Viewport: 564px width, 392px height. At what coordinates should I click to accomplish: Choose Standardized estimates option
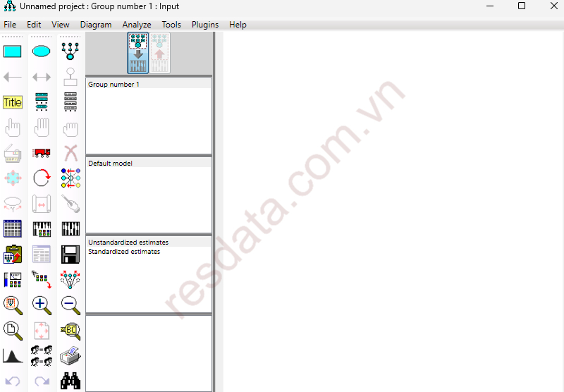pos(124,252)
